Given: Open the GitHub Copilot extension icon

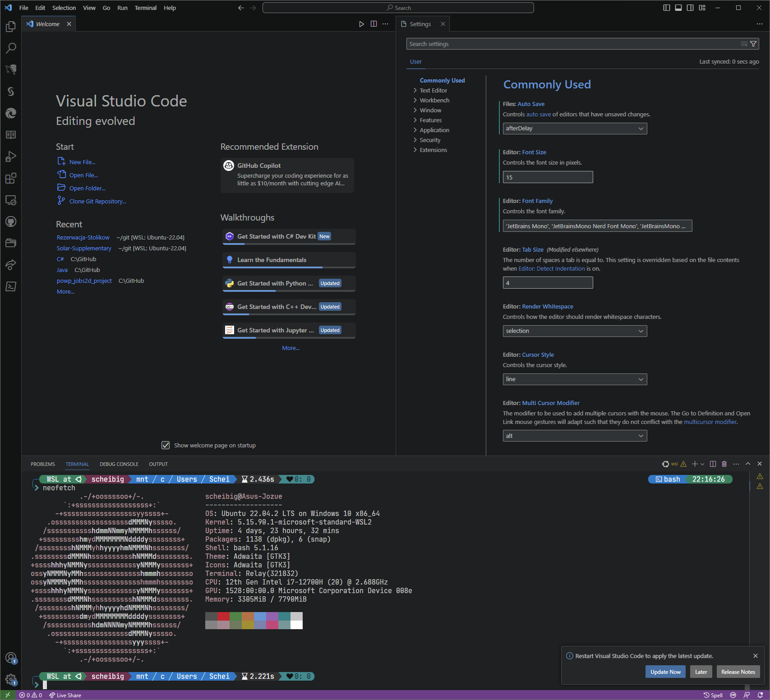Looking at the screenshot, I should pos(229,166).
